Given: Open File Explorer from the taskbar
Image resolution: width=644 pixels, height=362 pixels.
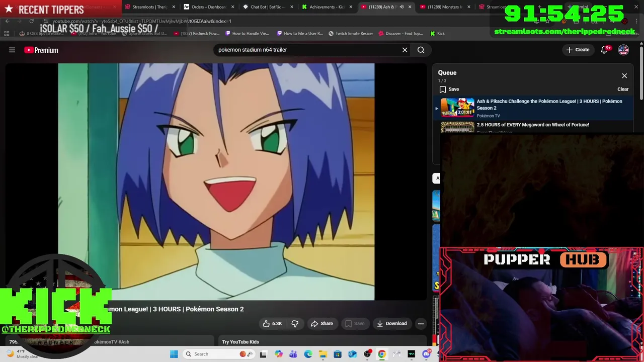Looking at the screenshot, I should [x=323, y=354].
